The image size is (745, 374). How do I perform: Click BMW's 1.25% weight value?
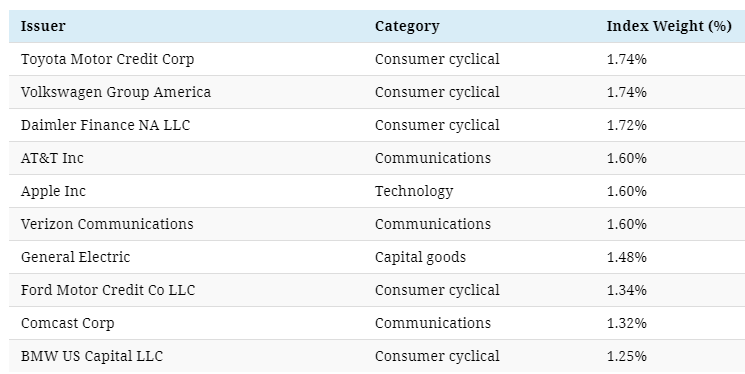click(x=626, y=356)
